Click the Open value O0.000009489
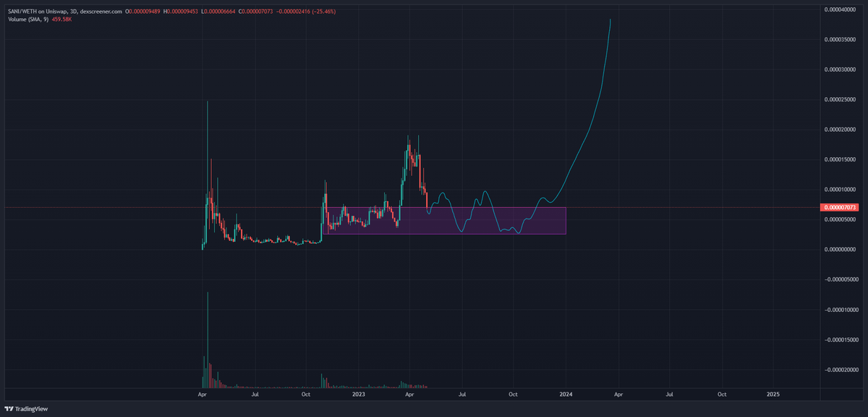868x417 pixels. pyautogui.click(x=144, y=12)
